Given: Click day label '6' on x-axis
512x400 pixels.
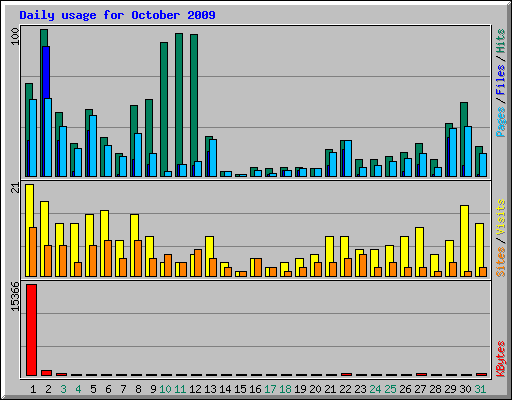Looking at the screenshot, I should point(108,389).
